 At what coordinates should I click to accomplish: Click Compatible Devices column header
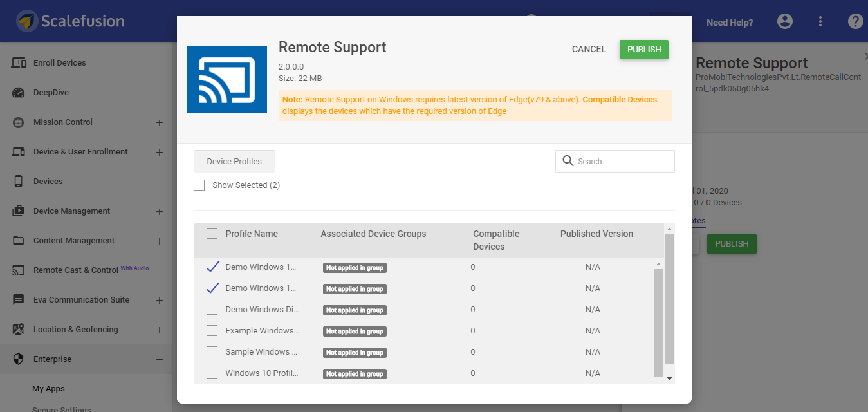(x=496, y=240)
